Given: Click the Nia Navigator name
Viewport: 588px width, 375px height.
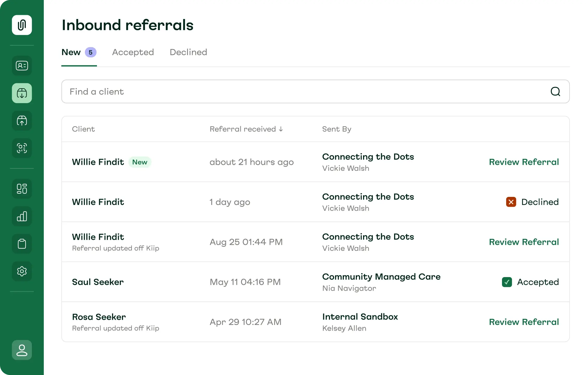Looking at the screenshot, I should [x=349, y=288].
